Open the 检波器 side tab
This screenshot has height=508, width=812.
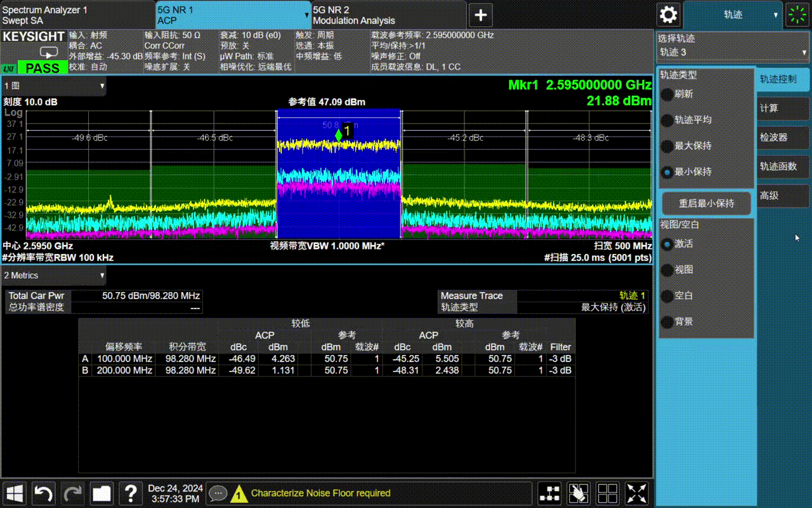coord(783,137)
